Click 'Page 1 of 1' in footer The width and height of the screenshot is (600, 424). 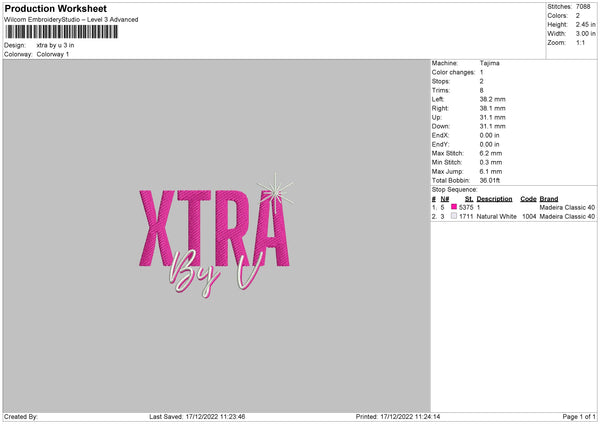click(579, 417)
